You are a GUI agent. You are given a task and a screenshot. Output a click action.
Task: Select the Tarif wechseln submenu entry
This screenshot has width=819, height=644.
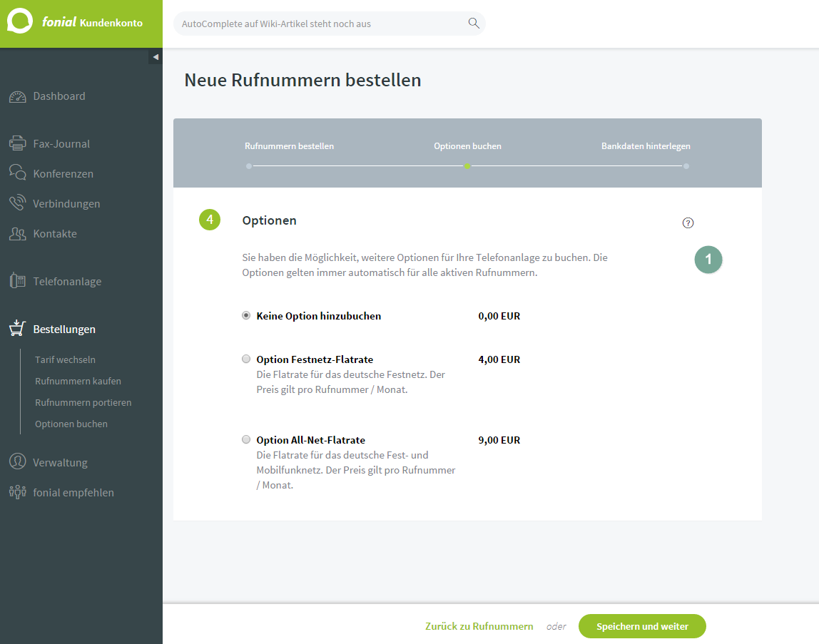coord(66,359)
